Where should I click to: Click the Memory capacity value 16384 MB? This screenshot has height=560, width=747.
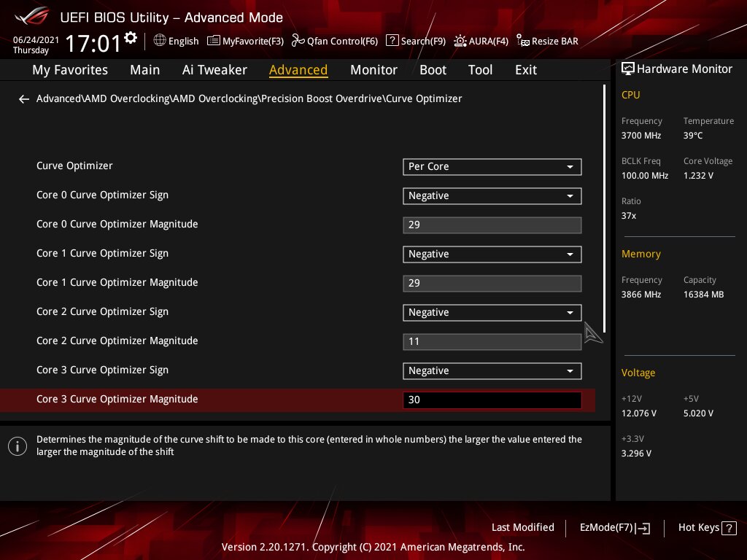pos(704,295)
